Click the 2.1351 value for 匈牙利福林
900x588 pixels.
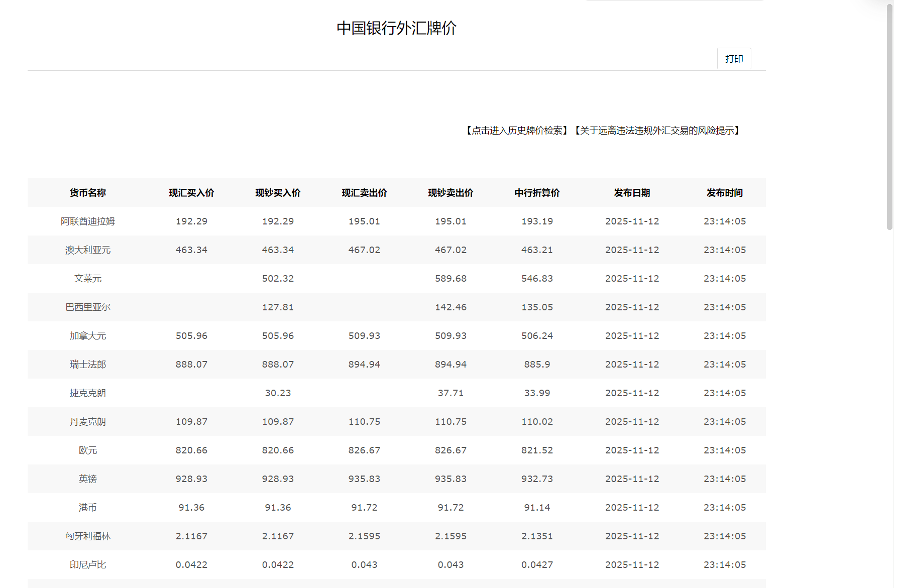pyautogui.click(x=537, y=536)
